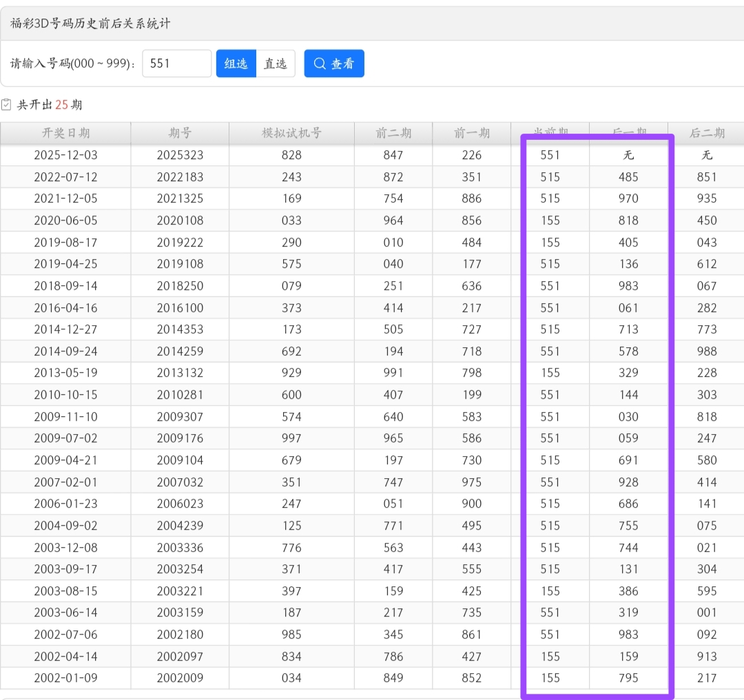Select the 组选 mode toggle
Screen dimensions: 744x700
(x=236, y=63)
